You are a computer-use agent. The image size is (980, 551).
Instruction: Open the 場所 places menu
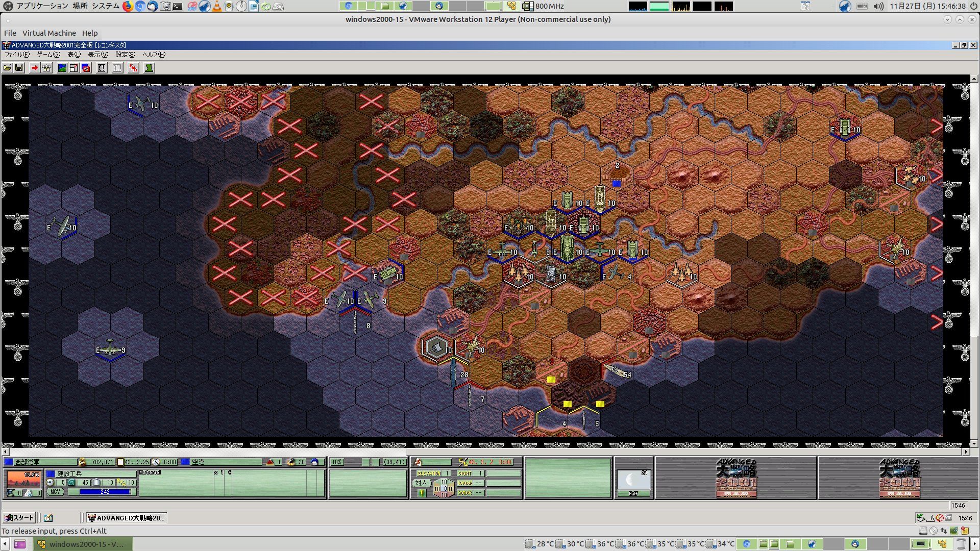tap(80, 6)
